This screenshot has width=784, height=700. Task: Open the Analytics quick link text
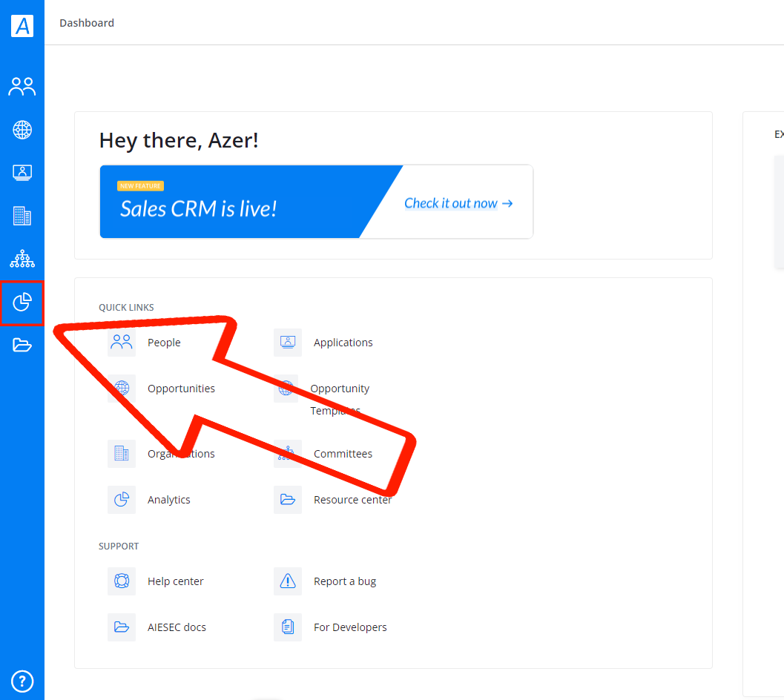[x=169, y=500]
